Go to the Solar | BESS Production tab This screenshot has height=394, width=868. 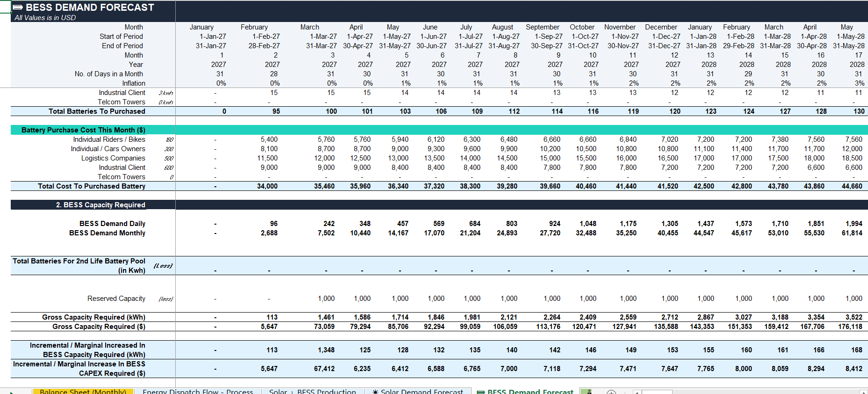coord(312,392)
